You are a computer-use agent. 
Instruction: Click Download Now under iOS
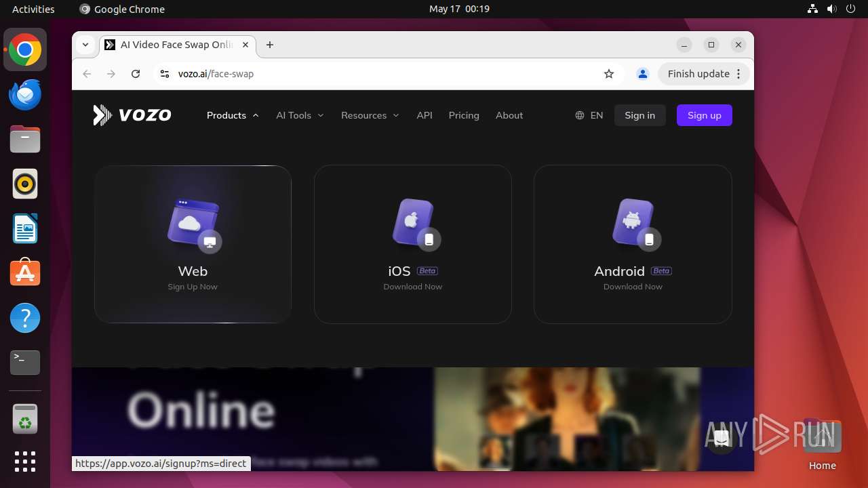[413, 287]
